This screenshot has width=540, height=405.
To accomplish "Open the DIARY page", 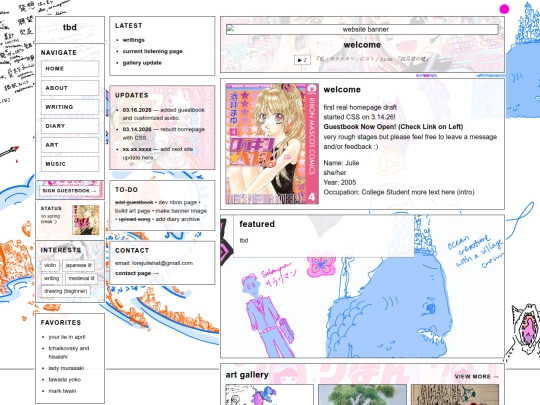I will coord(70,126).
